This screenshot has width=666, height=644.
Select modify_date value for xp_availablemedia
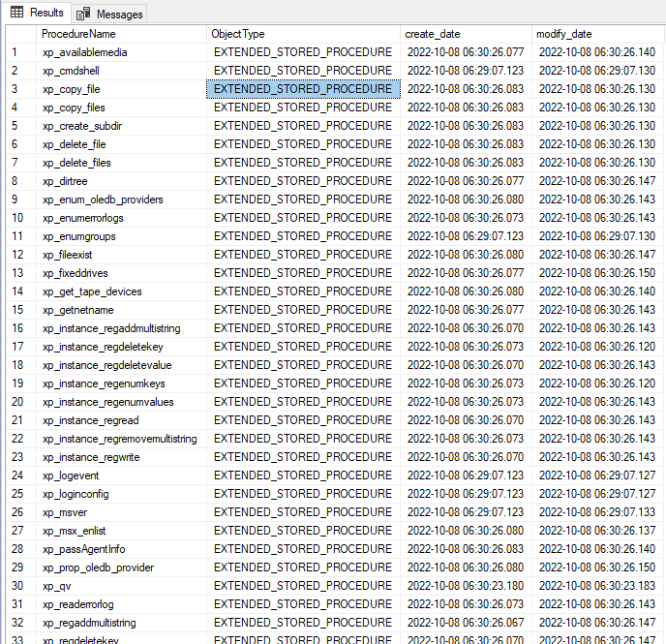tap(596, 52)
